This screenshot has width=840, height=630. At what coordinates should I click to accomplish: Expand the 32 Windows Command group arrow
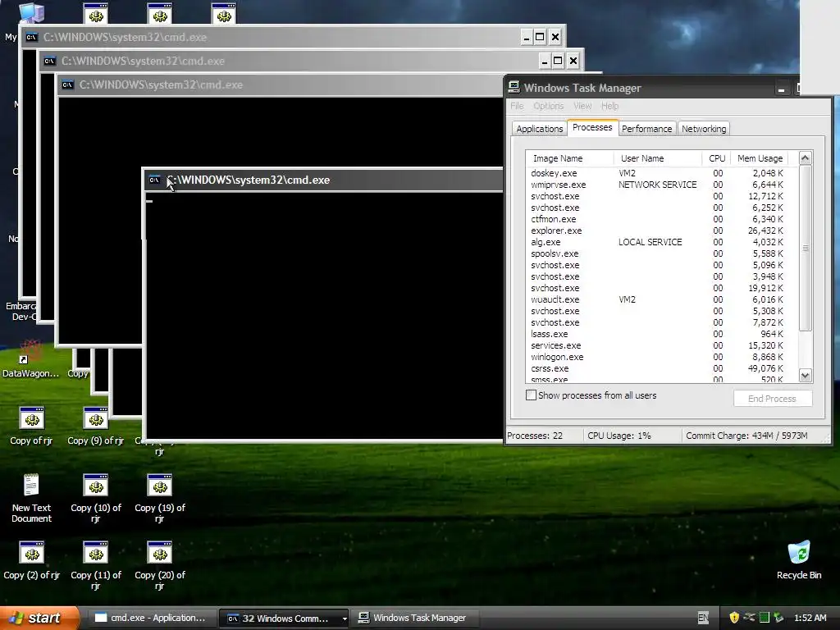coord(345,619)
